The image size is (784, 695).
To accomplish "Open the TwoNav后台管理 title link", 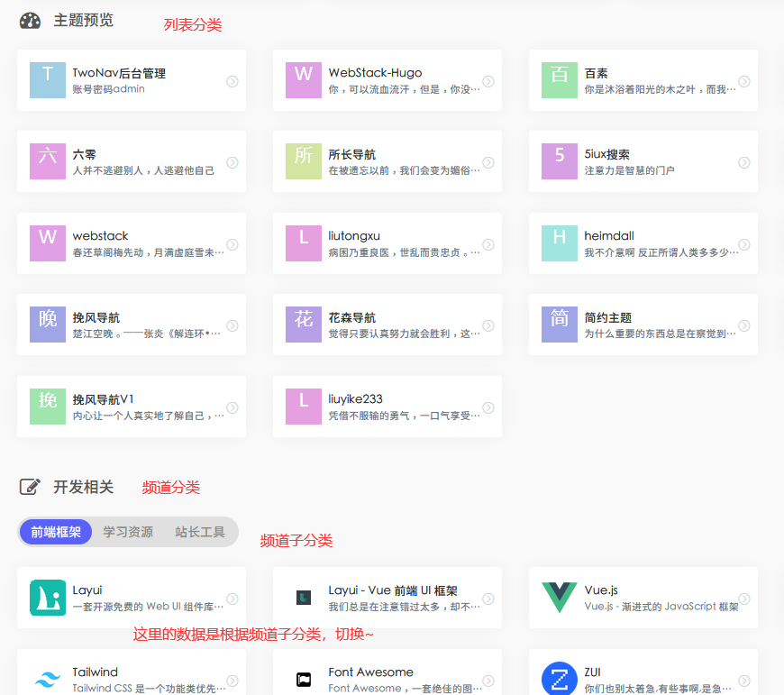I will 119,73.
